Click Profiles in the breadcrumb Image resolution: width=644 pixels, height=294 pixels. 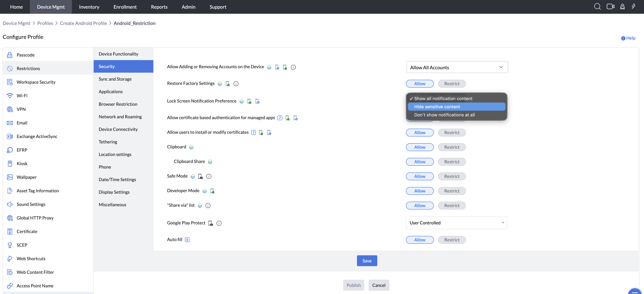point(45,23)
